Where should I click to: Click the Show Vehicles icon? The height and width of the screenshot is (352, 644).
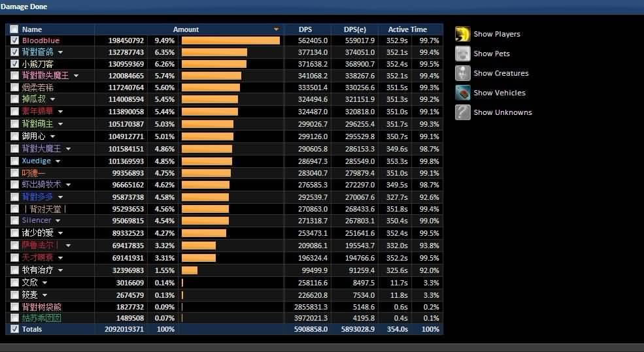point(462,93)
